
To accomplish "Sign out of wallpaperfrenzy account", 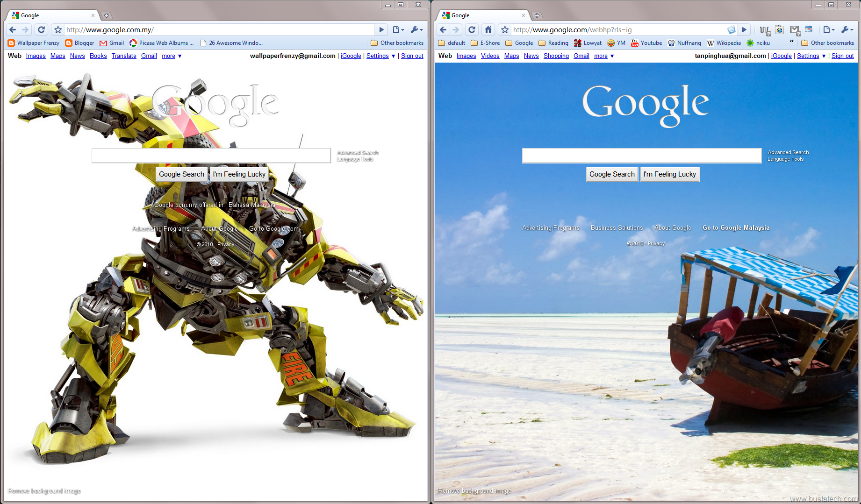I will [412, 56].
